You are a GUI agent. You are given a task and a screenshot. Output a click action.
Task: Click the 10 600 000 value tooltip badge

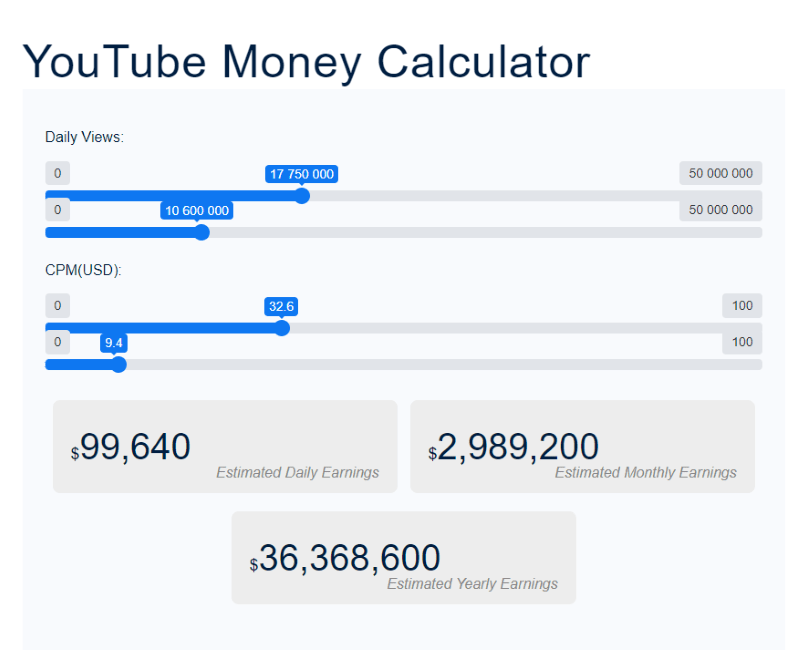pos(196,210)
